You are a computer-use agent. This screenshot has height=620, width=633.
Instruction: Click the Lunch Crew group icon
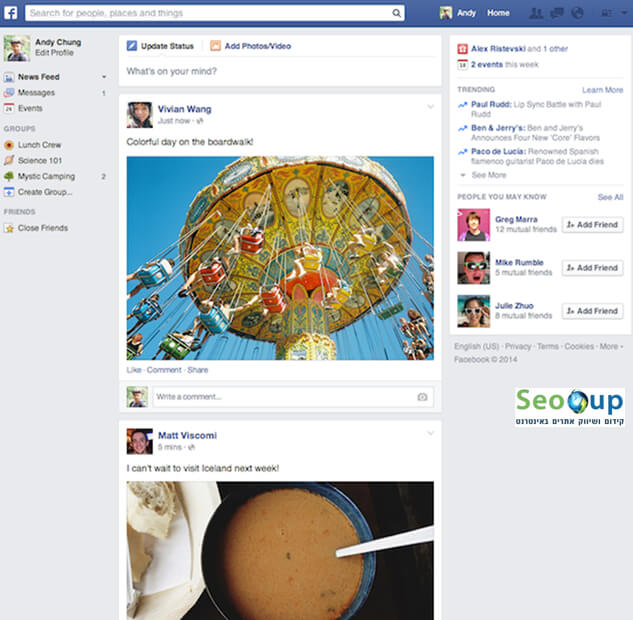tap(9, 145)
